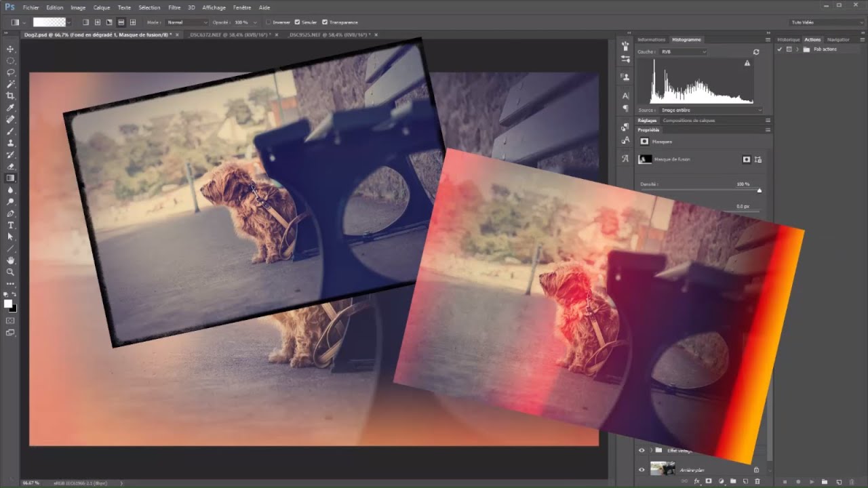Open the Paragraph panel icon
Viewport: 868px width, 488px height.
625,108
